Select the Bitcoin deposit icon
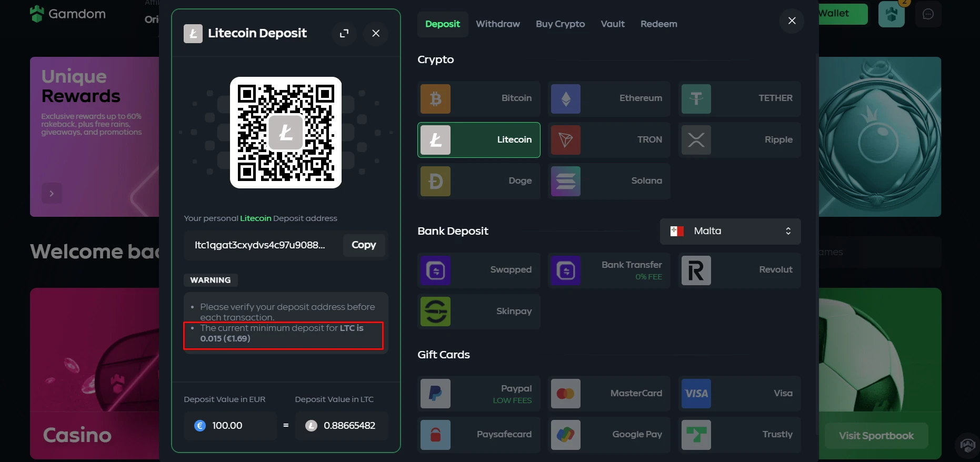The image size is (980, 462). click(435, 99)
